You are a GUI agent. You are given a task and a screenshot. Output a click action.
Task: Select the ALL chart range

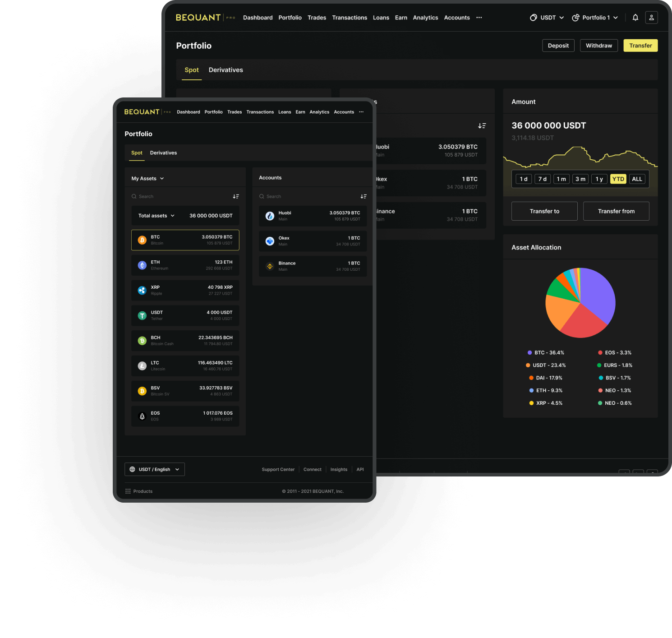tap(637, 179)
